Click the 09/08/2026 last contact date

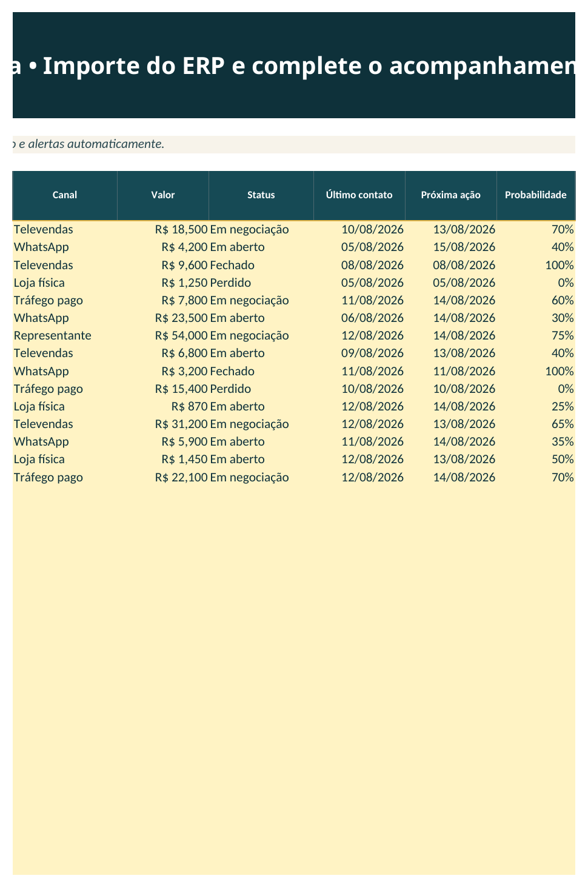tap(359, 353)
